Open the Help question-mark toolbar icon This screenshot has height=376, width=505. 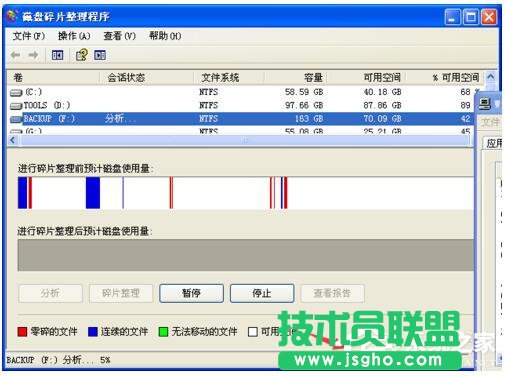pos(82,55)
